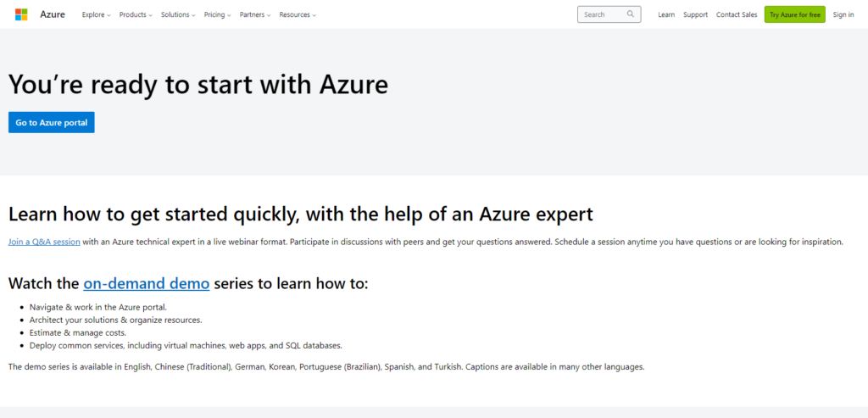Expand the Explore dropdown menu
Image resolution: width=868 pixels, height=418 pixels.
pos(96,14)
